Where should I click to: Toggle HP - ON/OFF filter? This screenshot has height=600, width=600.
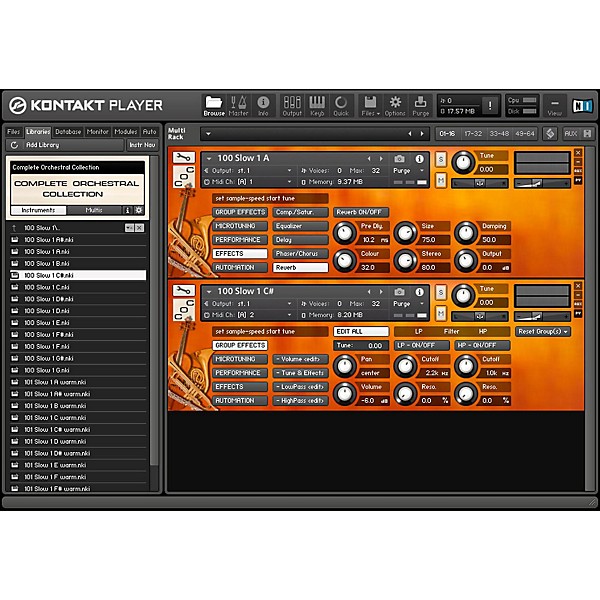(482, 345)
